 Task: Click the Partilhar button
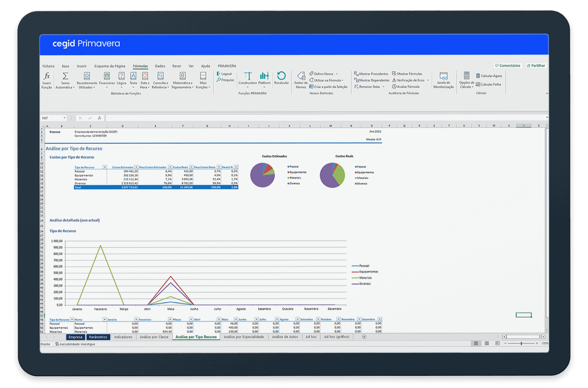tap(536, 66)
